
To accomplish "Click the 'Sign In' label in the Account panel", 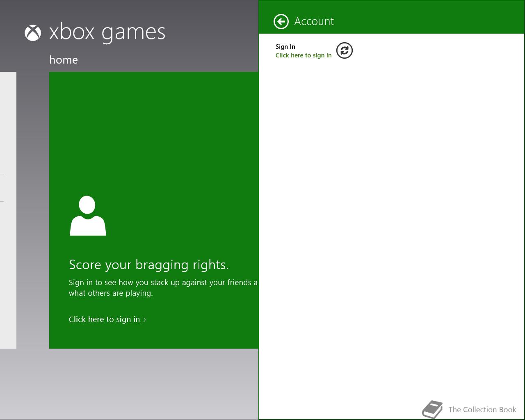I will [285, 47].
